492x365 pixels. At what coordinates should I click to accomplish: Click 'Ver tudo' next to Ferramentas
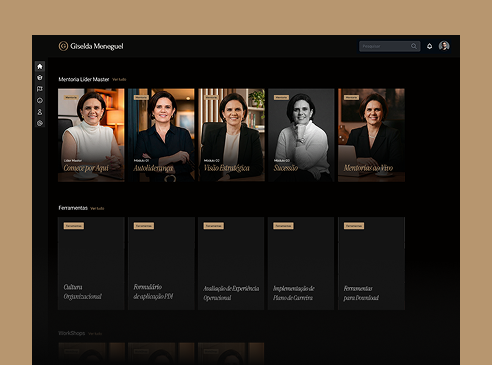pos(97,208)
